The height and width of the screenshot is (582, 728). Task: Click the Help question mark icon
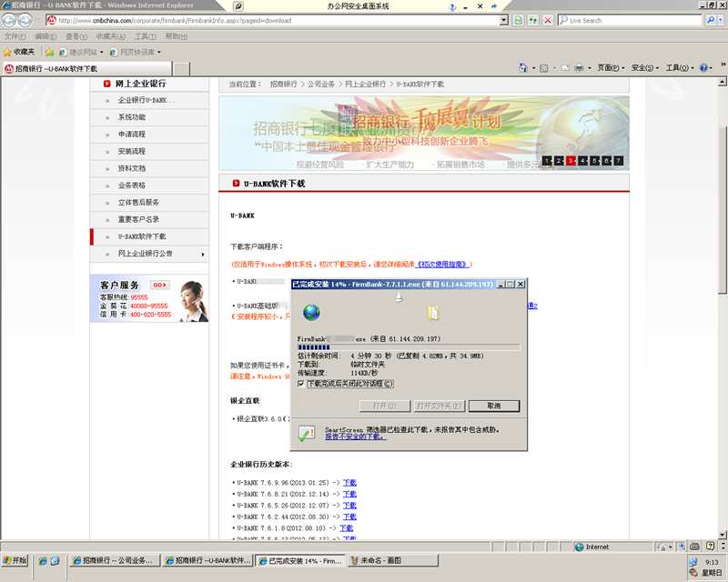(x=703, y=68)
